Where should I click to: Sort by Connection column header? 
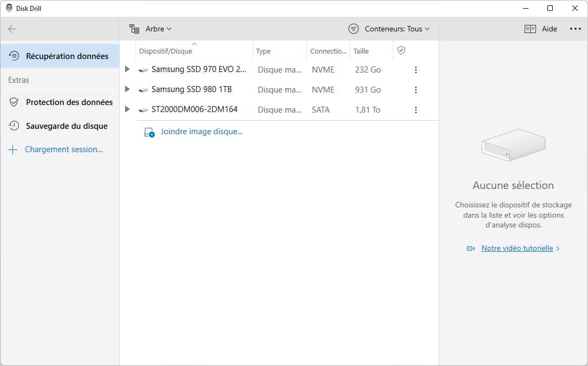pyautogui.click(x=328, y=51)
